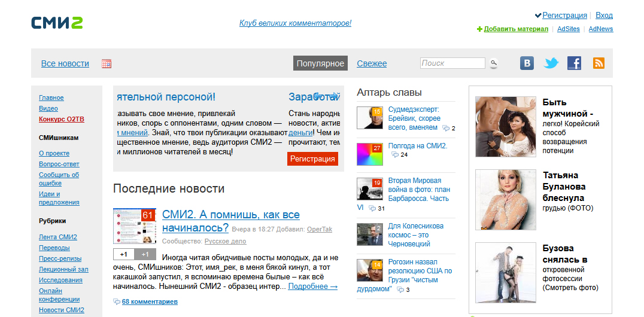This screenshot has height=317, width=644.
Task: Open Все новости
Action: click(65, 63)
